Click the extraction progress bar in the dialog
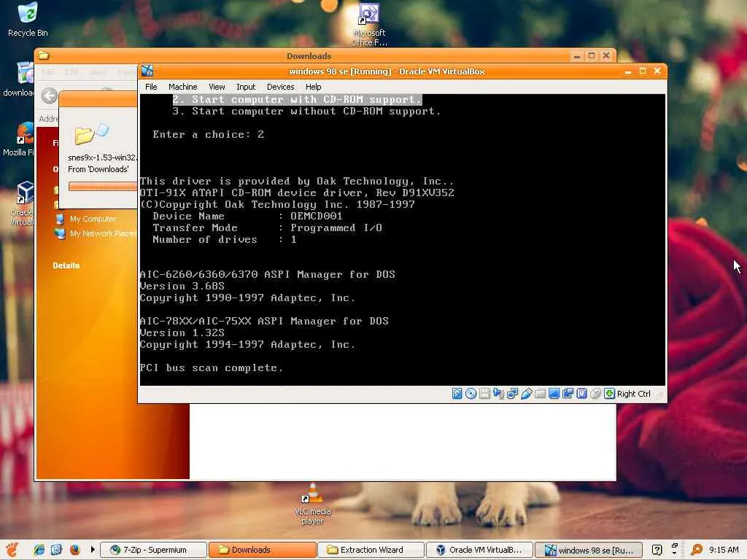 pyautogui.click(x=102, y=186)
